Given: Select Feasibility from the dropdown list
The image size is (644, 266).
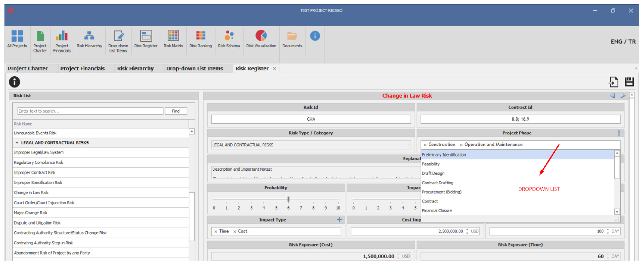Looking at the screenshot, I should [x=431, y=164].
